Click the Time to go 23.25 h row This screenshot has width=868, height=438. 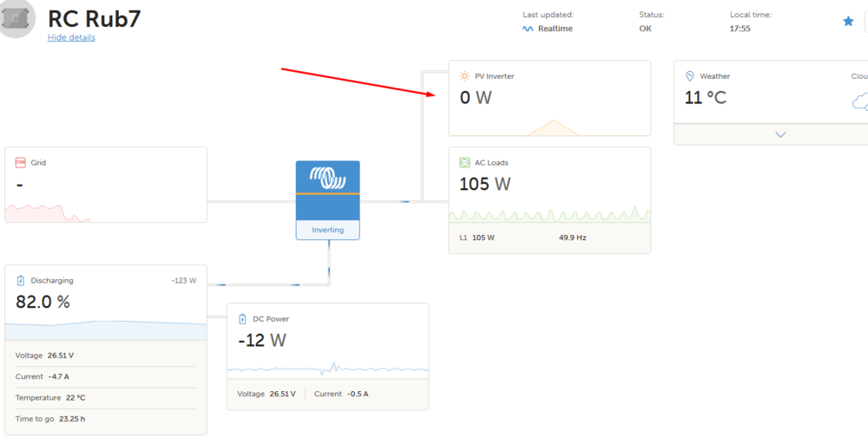[x=106, y=419]
